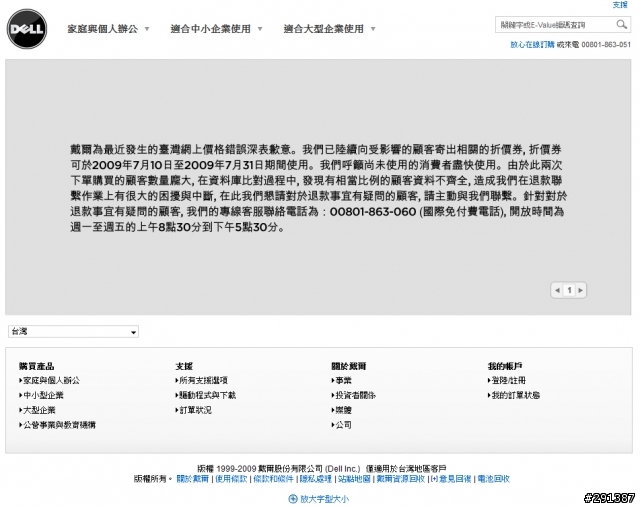Click the enlarge font plus icon
The width and height of the screenshot is (640, 506).
[293, 499]
